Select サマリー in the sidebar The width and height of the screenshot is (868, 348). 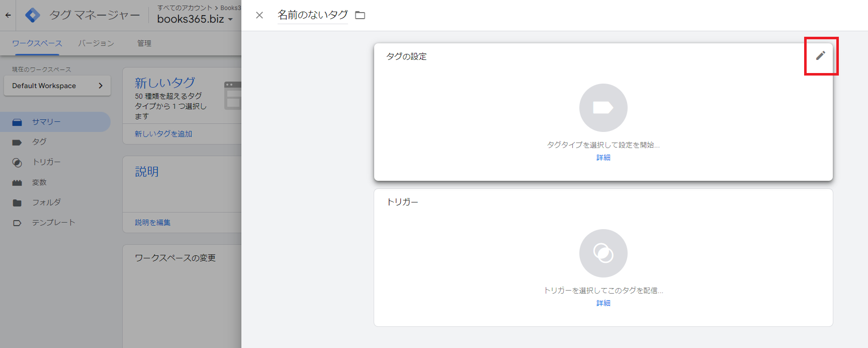55,122
